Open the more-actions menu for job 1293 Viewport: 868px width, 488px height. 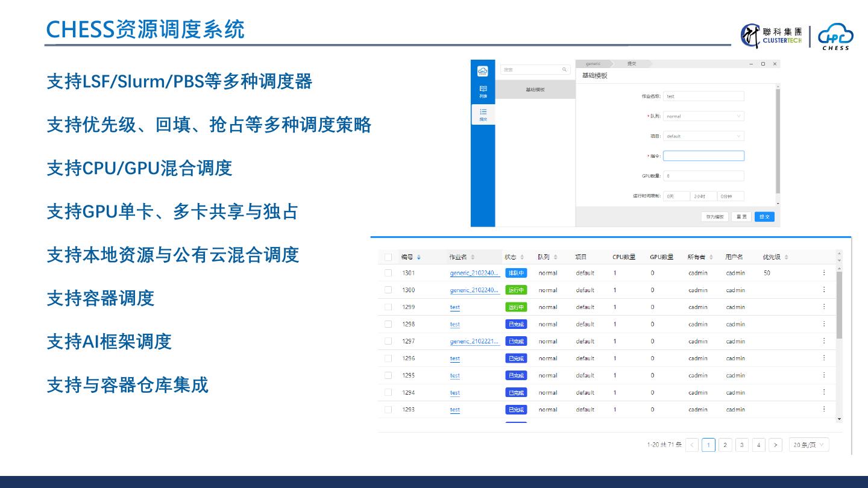[x=824, y=409]
